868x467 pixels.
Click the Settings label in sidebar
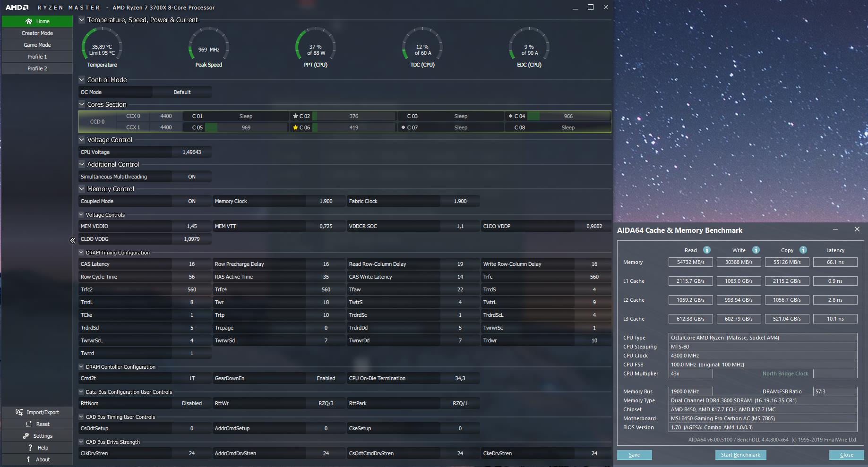[43, 436]
